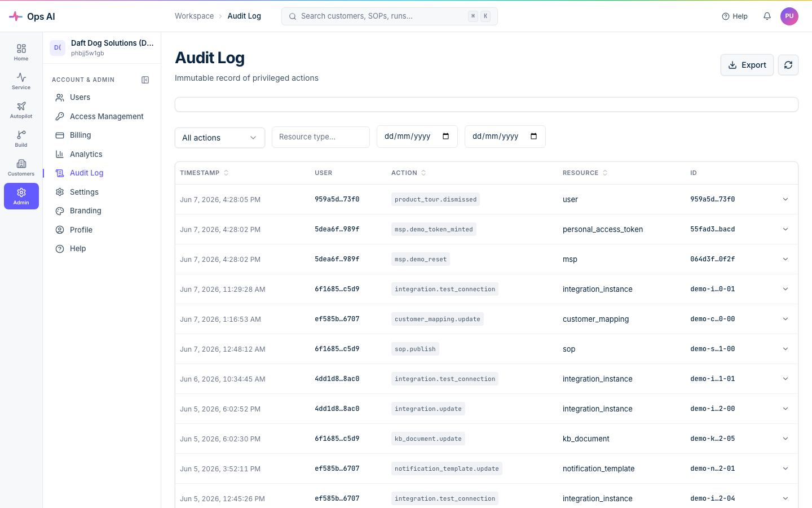Open the Analytics page
This screenshot has width=812, height=508.
pyautogui.click(x=101, y=154)
